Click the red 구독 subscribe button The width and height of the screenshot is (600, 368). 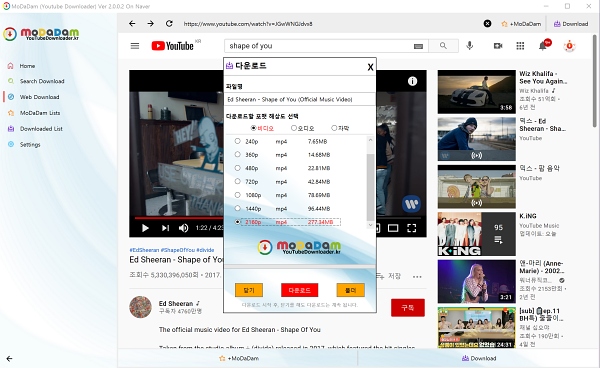[408, 308]
